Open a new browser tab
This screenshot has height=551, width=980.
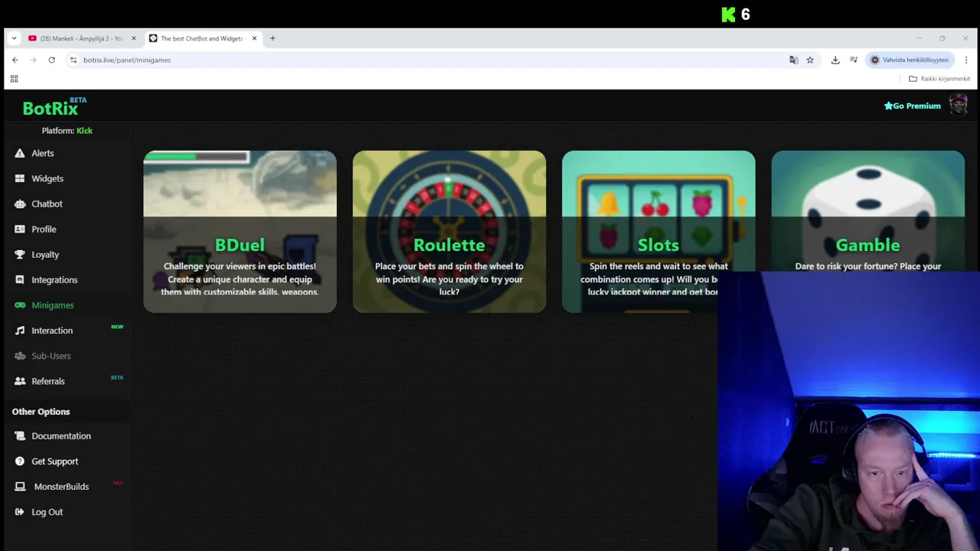[x=273, y=38]
